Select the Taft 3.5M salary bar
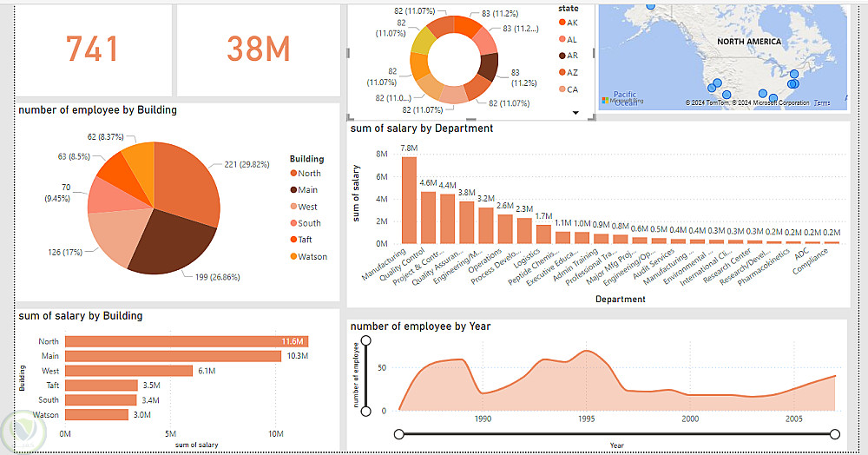 102,386
